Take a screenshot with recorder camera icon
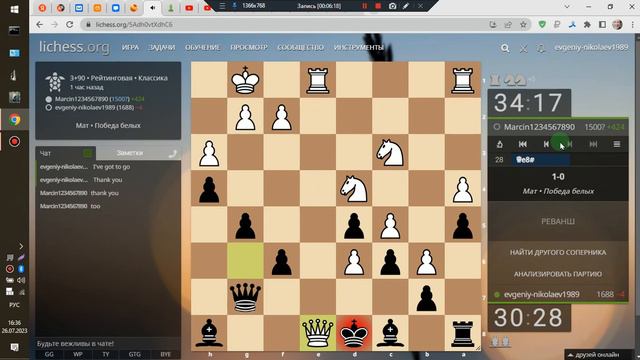Viewport: 640px width, 360px height. pos(392,6)
